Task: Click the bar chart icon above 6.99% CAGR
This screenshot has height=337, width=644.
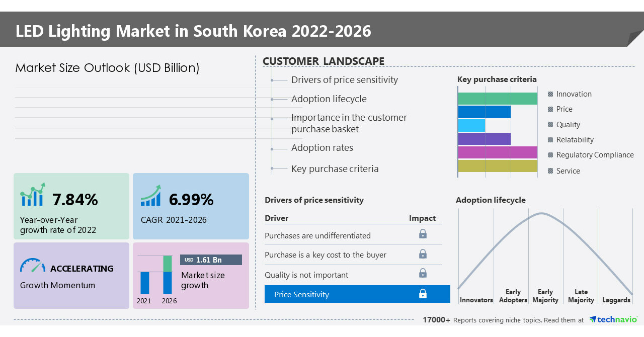Action: pyautogui.click(x=150, y=197)
